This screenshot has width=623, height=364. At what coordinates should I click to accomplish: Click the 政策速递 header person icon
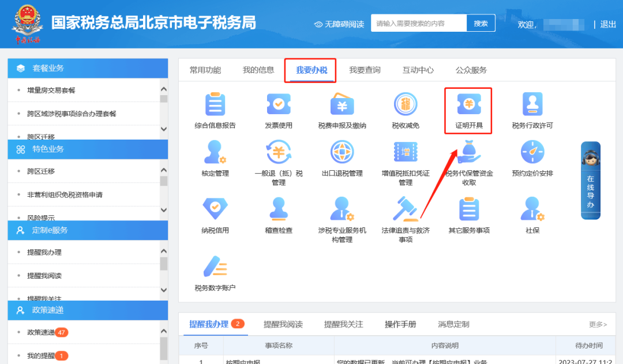(21, 310)
